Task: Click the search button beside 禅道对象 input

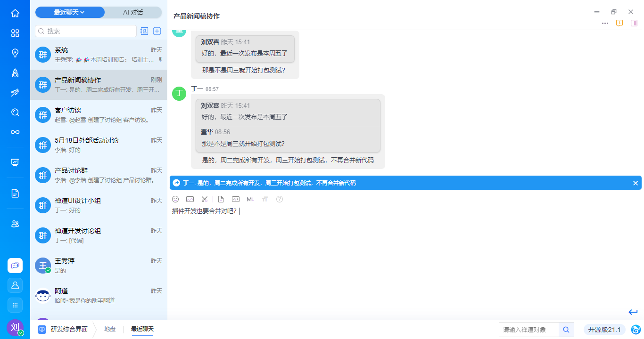Action: click(x=566, y=330)
